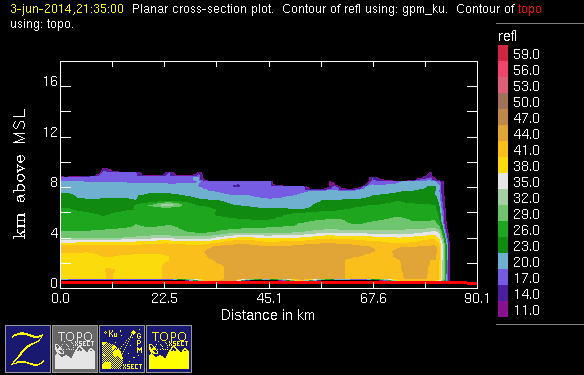Click the 'km above MSL' axis label

pyautogui.click(x=20, y=174)
